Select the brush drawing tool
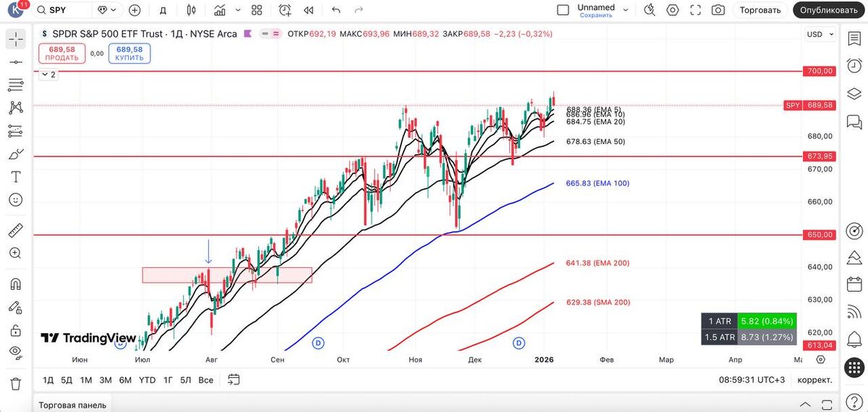This screenshot has width=868, height=412. 15,154
